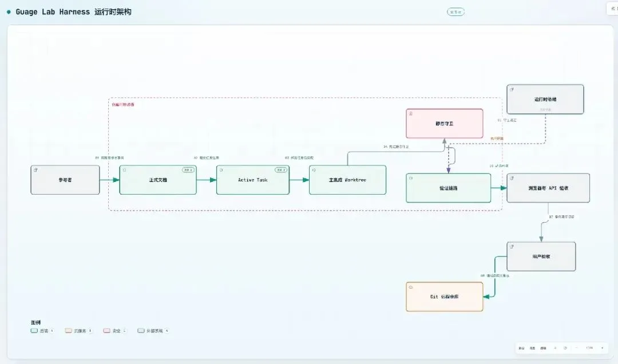The image size is (618, 364).
Task: Toggle the 后端 legend category
Action: point(42,330)
